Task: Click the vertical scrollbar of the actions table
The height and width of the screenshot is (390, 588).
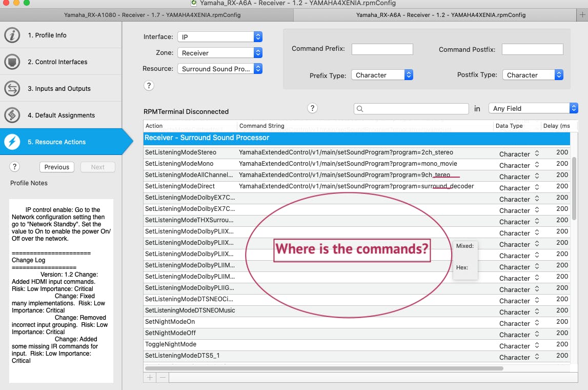Action: coord(574,188)
